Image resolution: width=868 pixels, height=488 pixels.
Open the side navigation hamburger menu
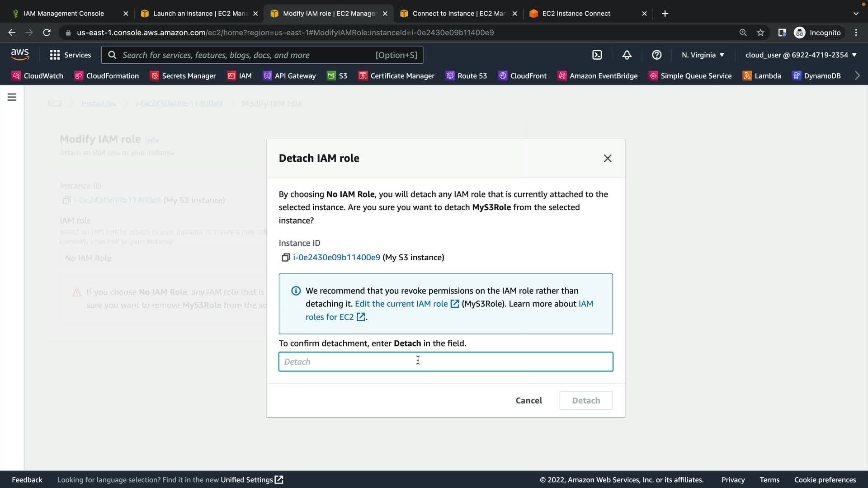click(x=12, y=97)
